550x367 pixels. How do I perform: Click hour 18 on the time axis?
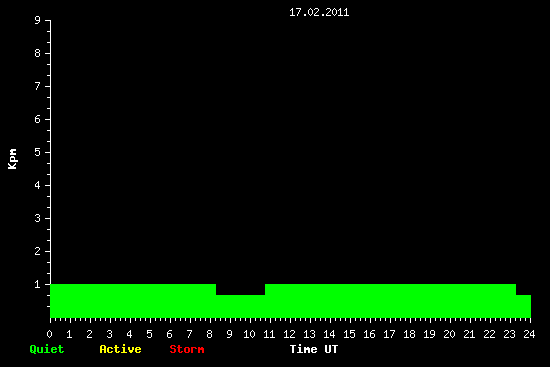[x=409, y=334]
